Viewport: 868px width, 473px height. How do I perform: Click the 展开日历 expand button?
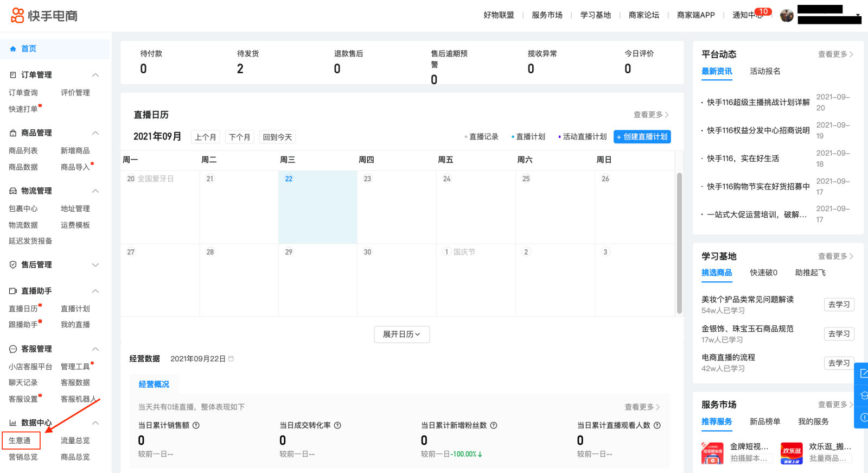(402, 335)
